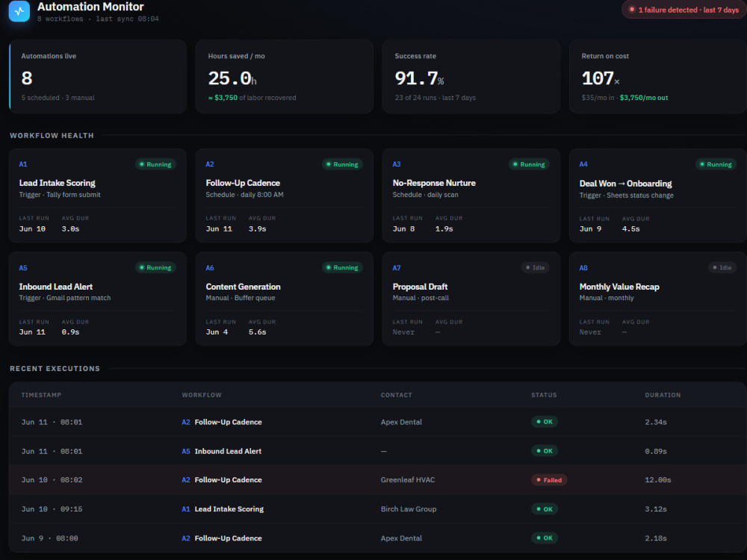This screenshot has width=747, height=560.
Task: Open the Follow-Up Cadence workflow card title
Action: pos(243,183)
